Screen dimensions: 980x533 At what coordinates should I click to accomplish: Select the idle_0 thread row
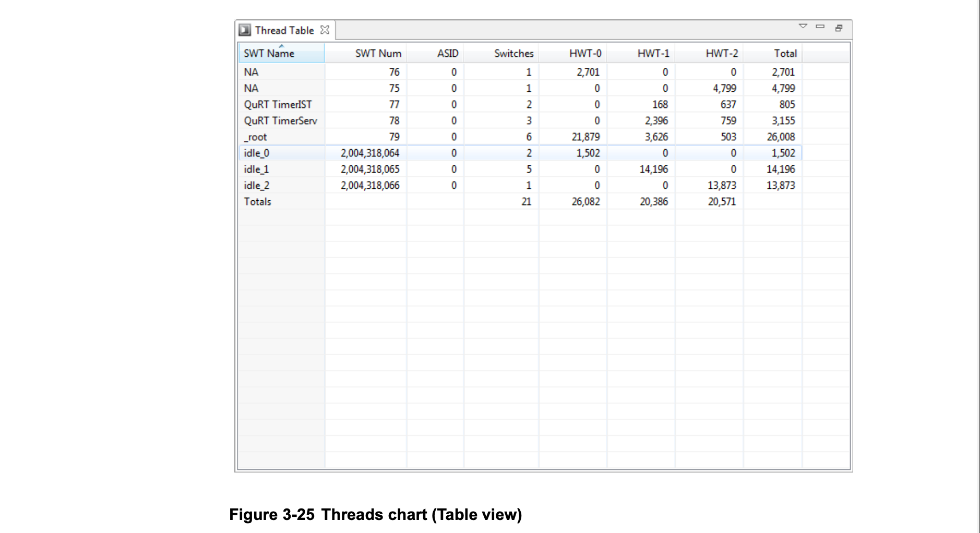click(520, 153)
